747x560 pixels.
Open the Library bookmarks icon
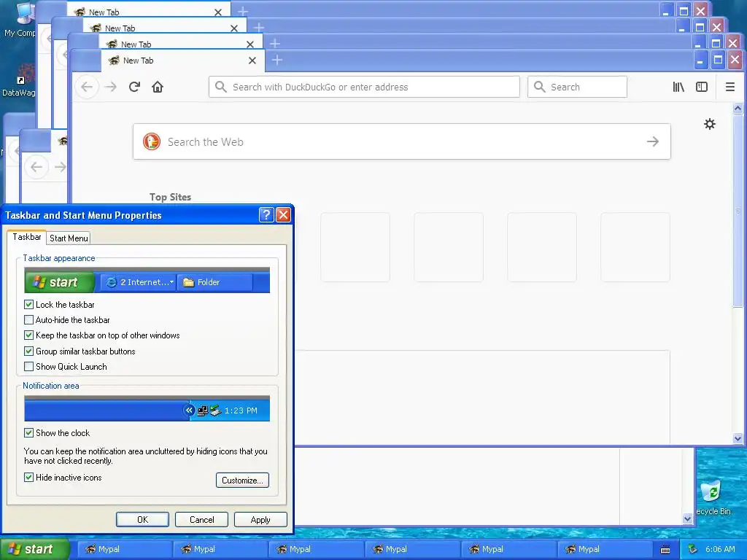coord(678,87)
